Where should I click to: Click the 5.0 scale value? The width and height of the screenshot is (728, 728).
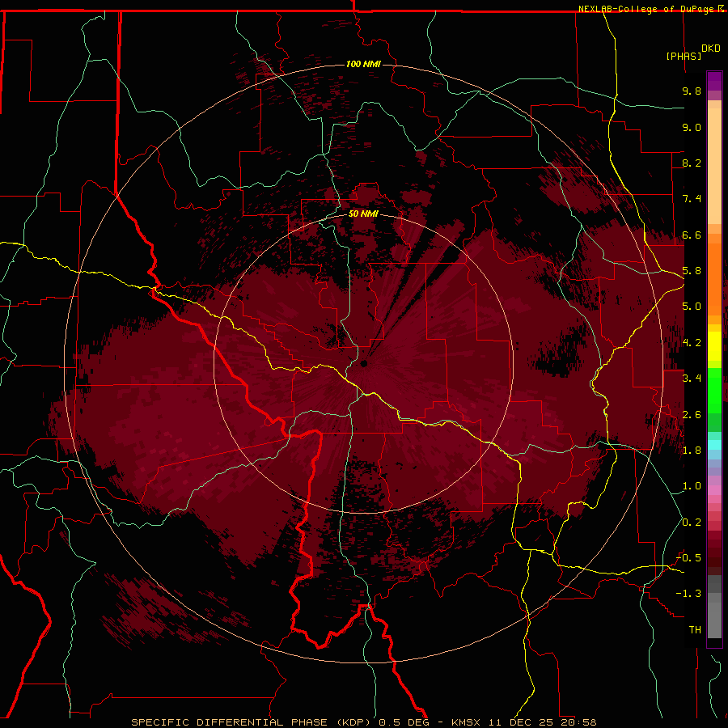pyautogui.click(x=692, y=307)
